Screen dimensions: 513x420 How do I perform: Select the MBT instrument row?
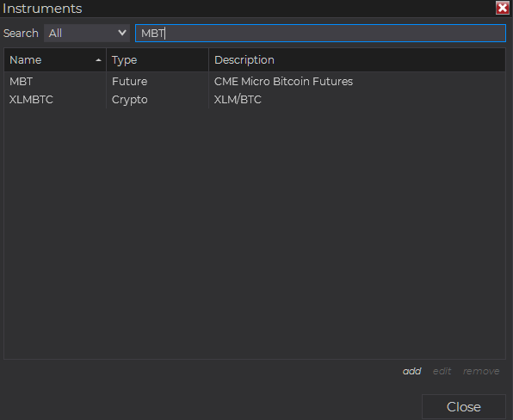click(255, 82)
